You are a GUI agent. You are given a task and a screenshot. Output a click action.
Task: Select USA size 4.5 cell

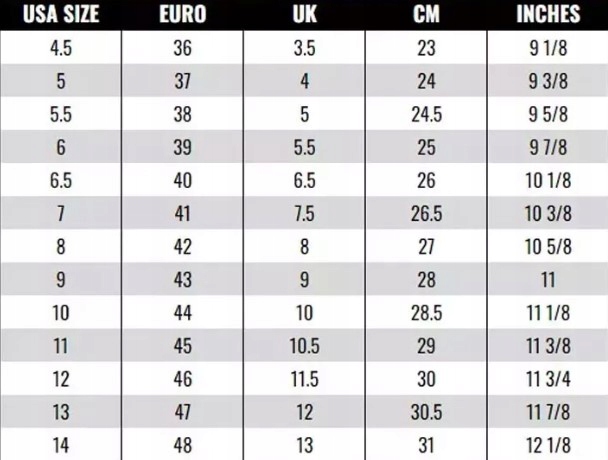point(60,47)
